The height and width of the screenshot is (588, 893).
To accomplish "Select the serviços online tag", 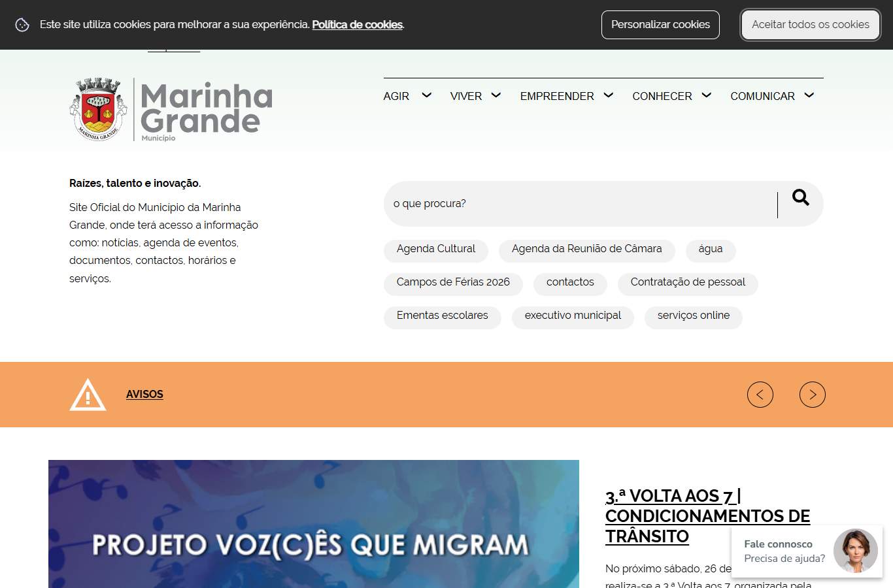I will click(694, 316).
